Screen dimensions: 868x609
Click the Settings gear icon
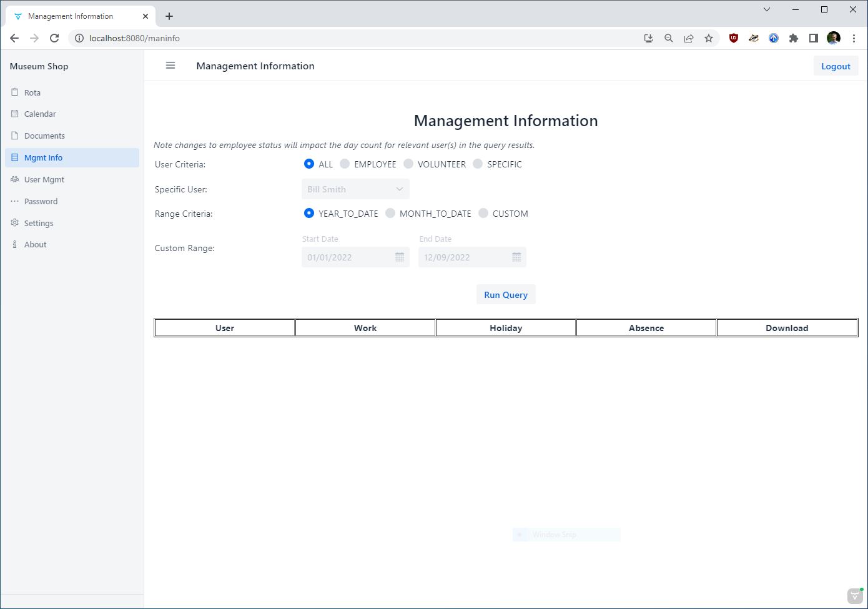(15, 223)
